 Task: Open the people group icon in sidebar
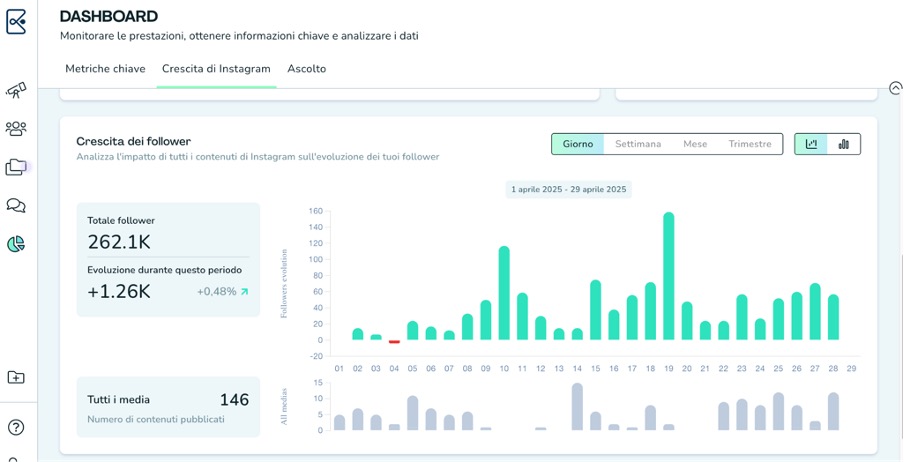click(x=16, y=129)
